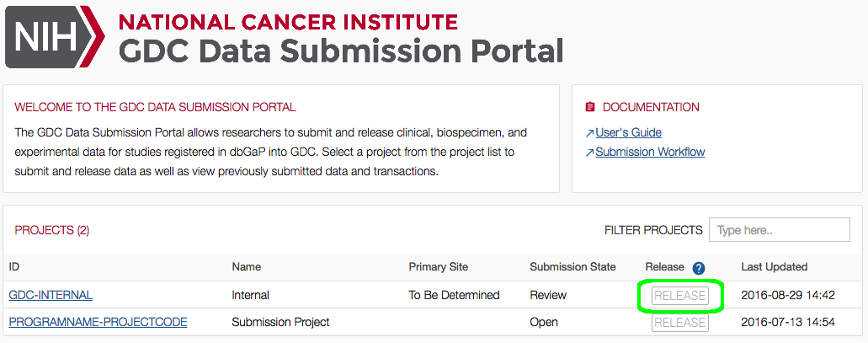Click the Documentation book icon

point(589,108)
